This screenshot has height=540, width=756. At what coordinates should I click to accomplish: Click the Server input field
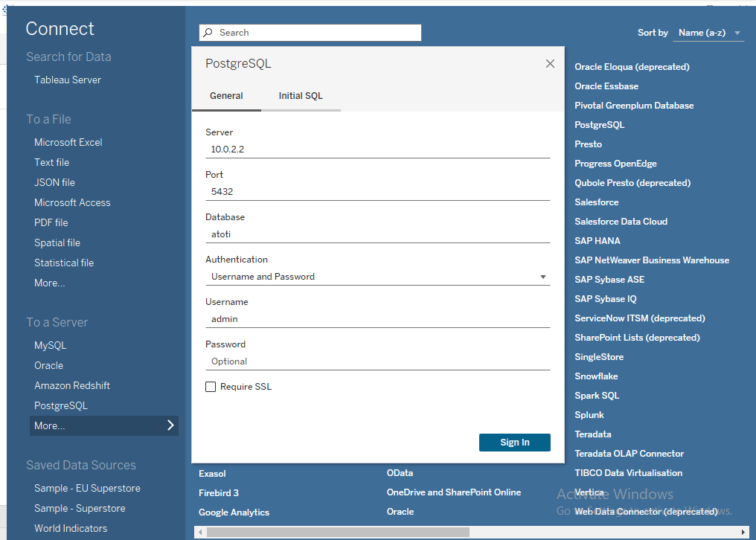click(x=377, y=150)
